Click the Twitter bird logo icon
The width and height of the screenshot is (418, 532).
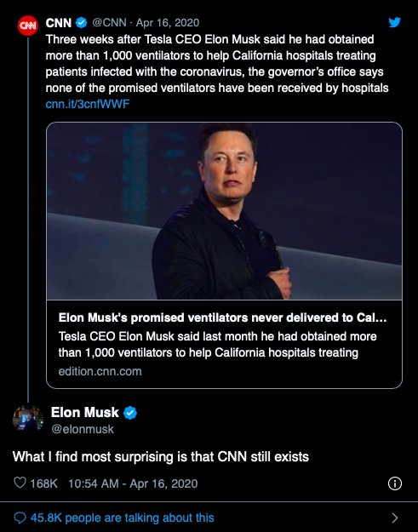point(395,22)
